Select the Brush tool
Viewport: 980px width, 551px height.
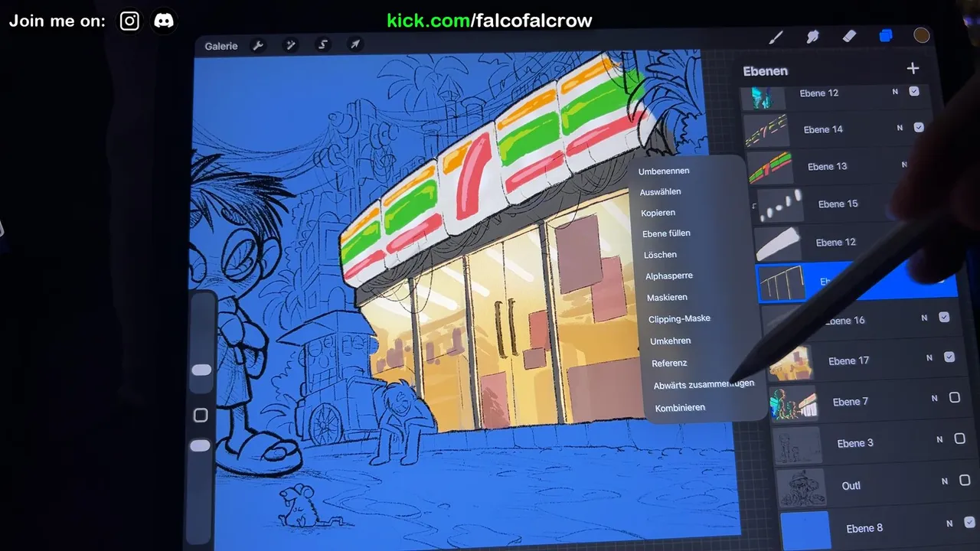(776, 37)
